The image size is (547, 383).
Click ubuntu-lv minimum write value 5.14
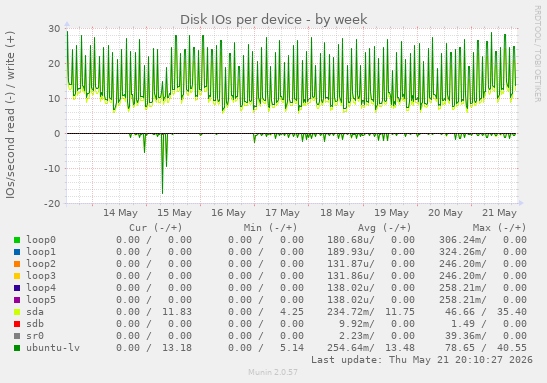pos(292,348)
